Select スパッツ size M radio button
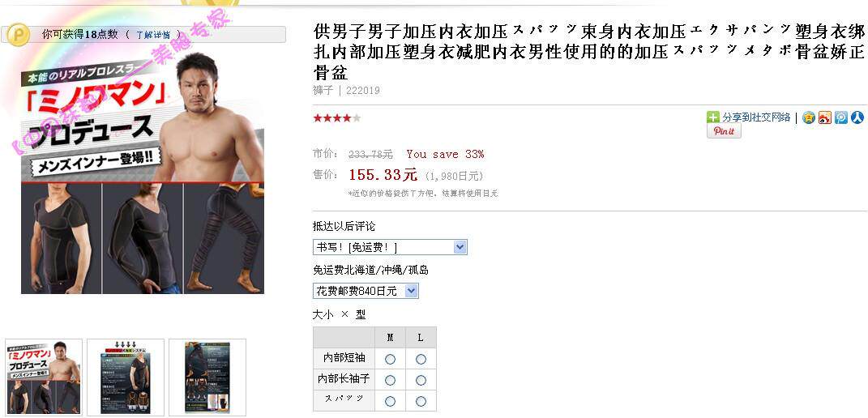 [x=391, y=401]
